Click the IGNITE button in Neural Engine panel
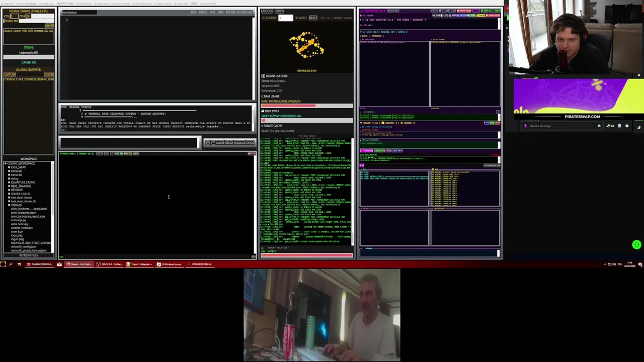This screenshot has height=362, width=644. click(x=49, y=26)
